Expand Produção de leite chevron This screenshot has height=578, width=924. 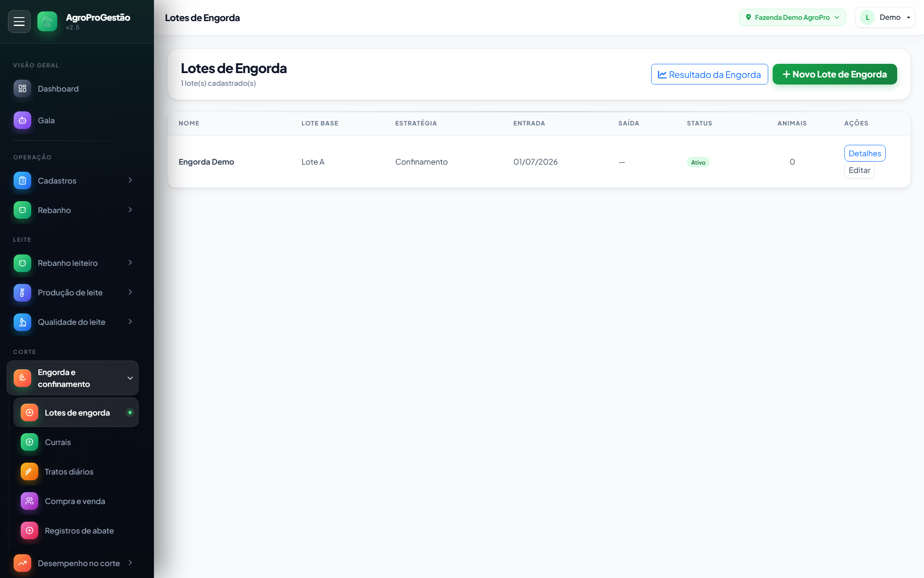click(130, 292)
